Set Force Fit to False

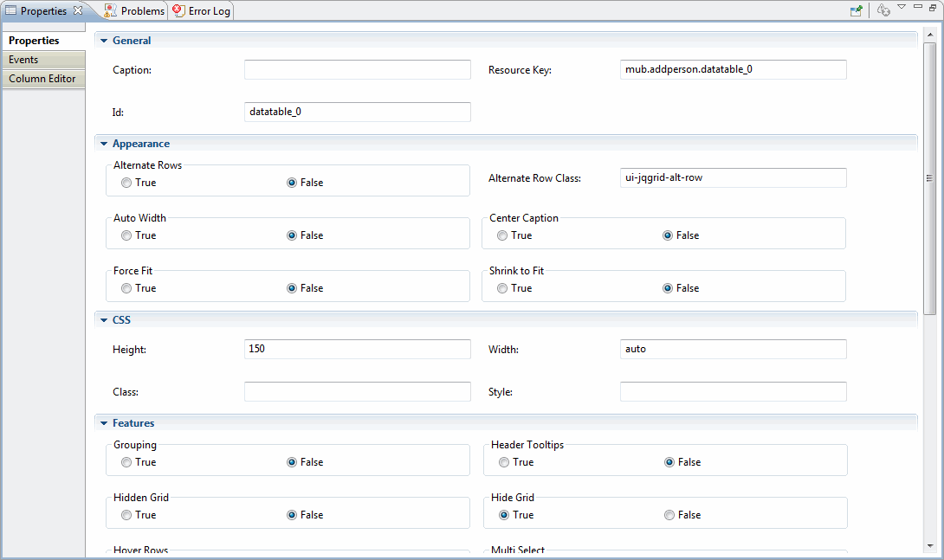click(292, 289)
